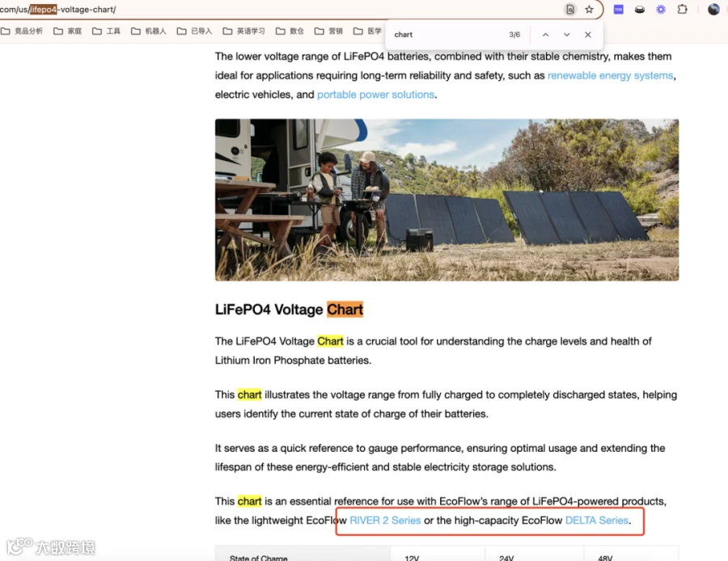Click the camping solar panels image

(447, 200)
